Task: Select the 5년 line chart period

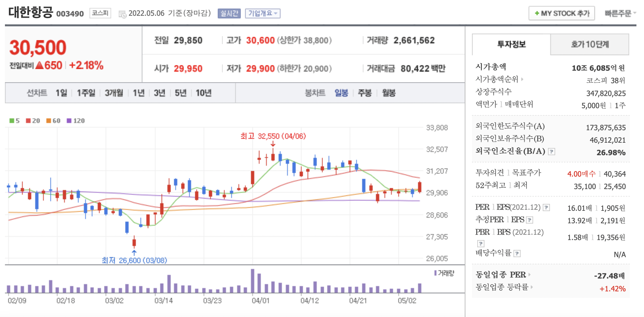Action: tap(181, 93)
